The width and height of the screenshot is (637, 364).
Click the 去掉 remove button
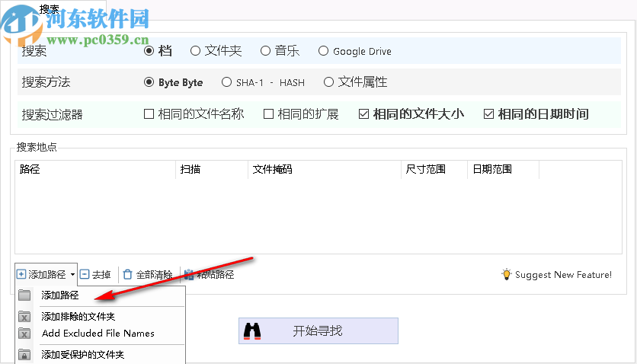(95, 275)
